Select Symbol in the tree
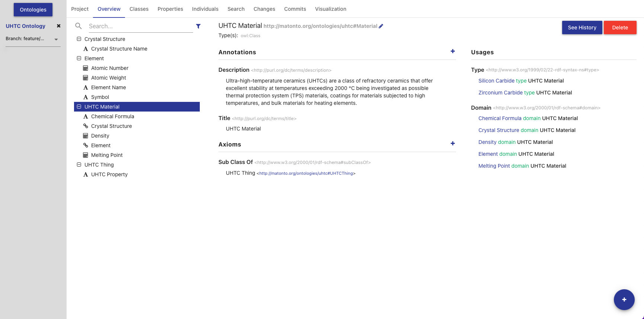 [100, 97]
